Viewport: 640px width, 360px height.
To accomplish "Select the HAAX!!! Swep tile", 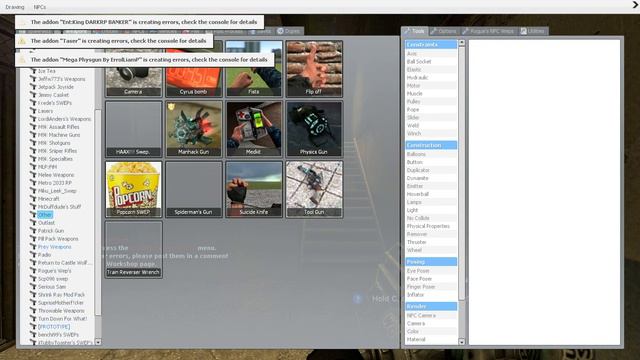I will [133, 129].
